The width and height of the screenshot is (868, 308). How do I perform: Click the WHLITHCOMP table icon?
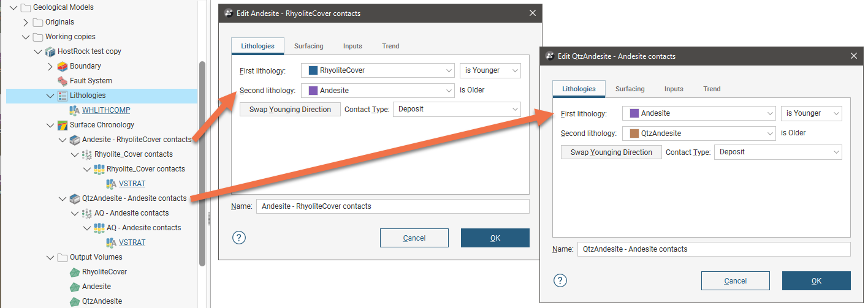coord(75,110)
